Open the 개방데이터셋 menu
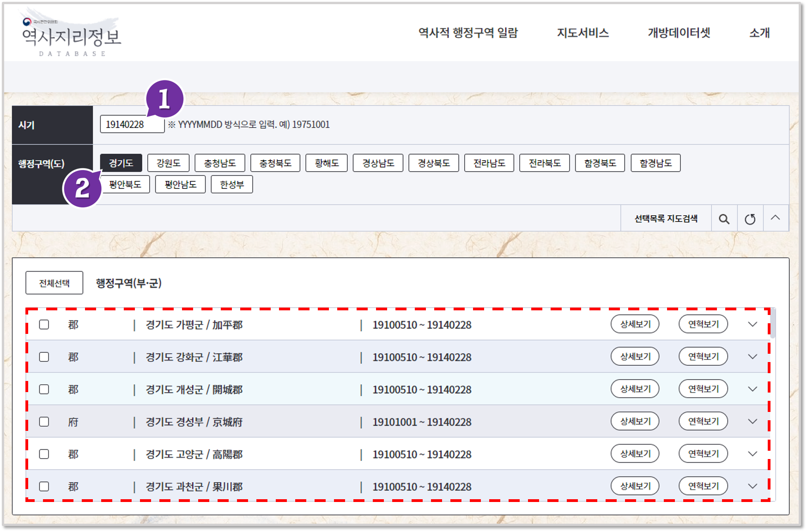807x532 pixels. pyautogui.click(x=679, y=33)
